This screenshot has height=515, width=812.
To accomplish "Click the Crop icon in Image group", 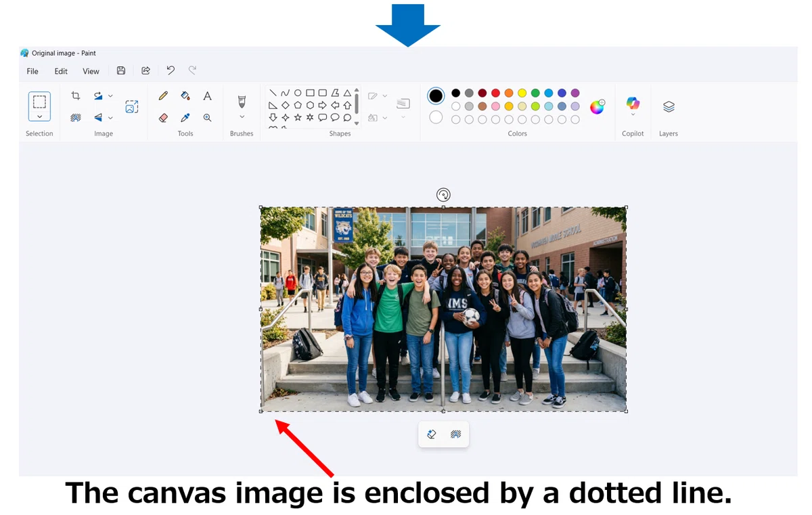I will (76, 96).
